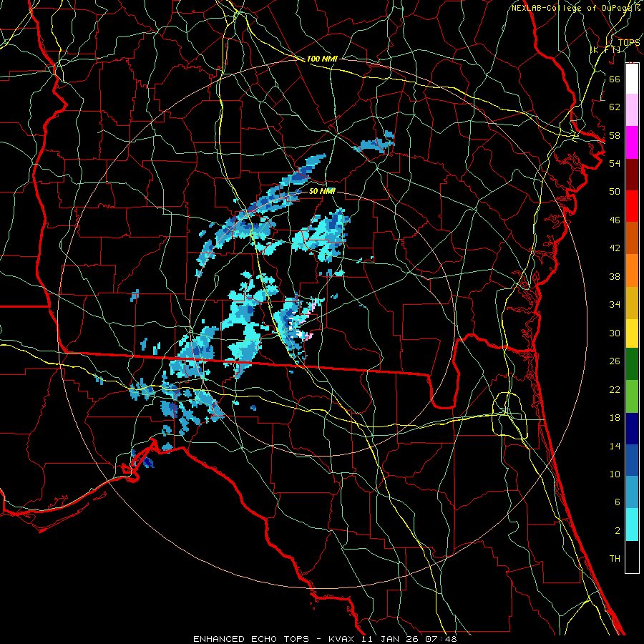Image resolution: width=644 pixels, height=644 pixels.
Task: Click the black TH legend swatch
Action: point(632,557)
